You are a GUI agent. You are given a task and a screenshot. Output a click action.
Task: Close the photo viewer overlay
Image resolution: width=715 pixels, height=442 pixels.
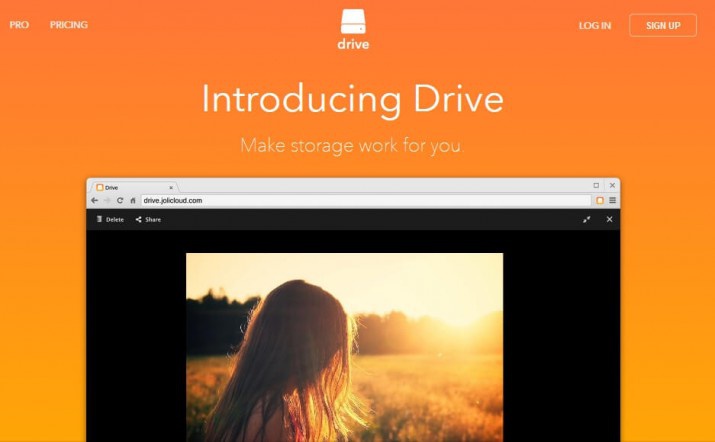(x=609, y=219)
